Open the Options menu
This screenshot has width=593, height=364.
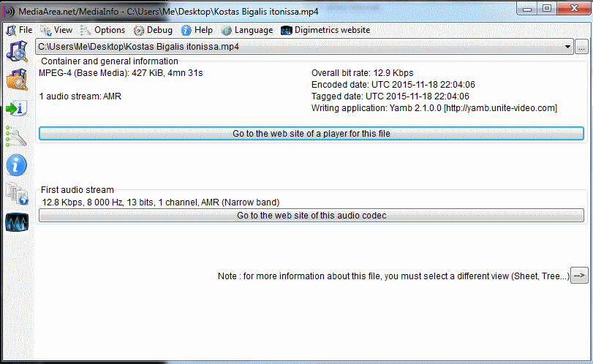103,30
